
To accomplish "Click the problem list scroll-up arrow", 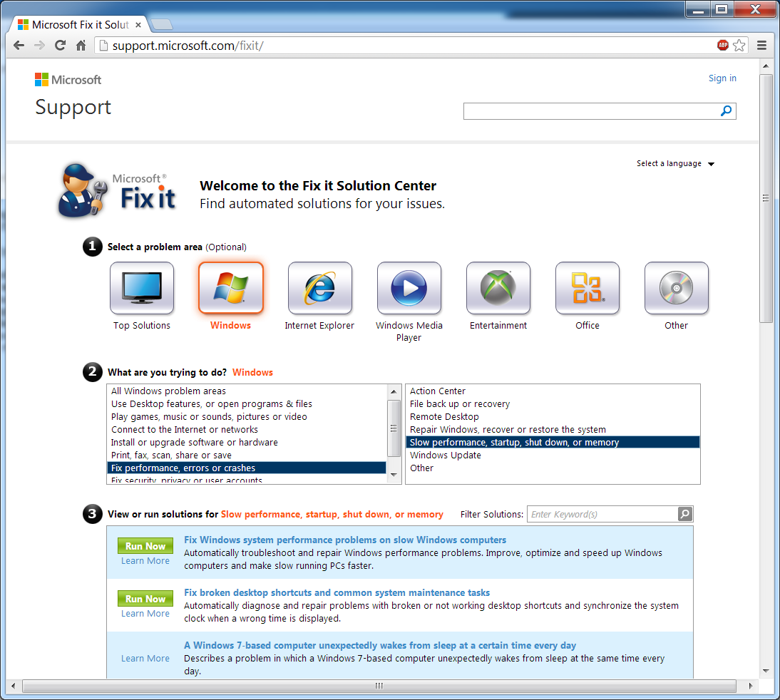I will tap(394, 391).
